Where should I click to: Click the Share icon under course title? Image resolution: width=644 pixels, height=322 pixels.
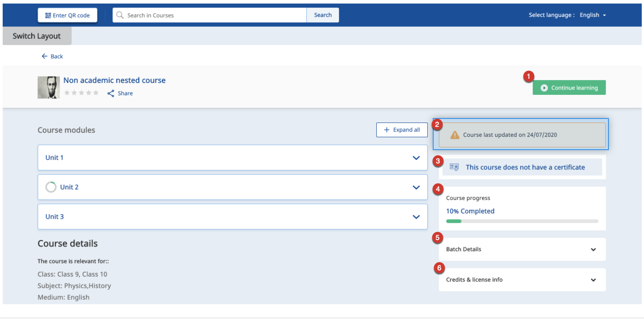click(x=111, y=94)
